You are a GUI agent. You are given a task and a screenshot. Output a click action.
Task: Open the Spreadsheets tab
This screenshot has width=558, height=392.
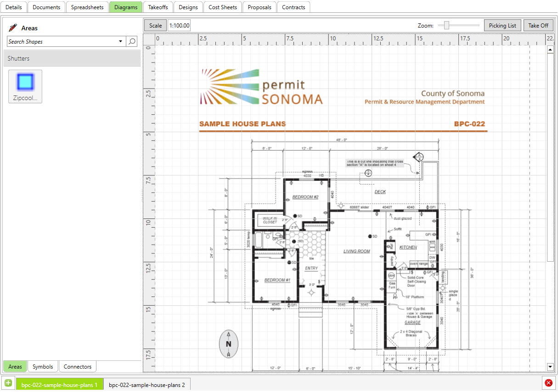[x=87, y=7]
